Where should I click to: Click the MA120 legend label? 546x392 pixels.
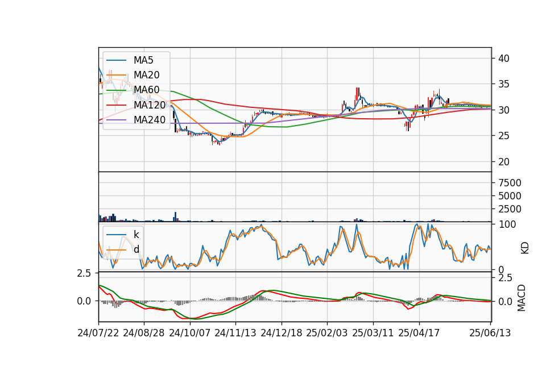click(x=150, y=105)
